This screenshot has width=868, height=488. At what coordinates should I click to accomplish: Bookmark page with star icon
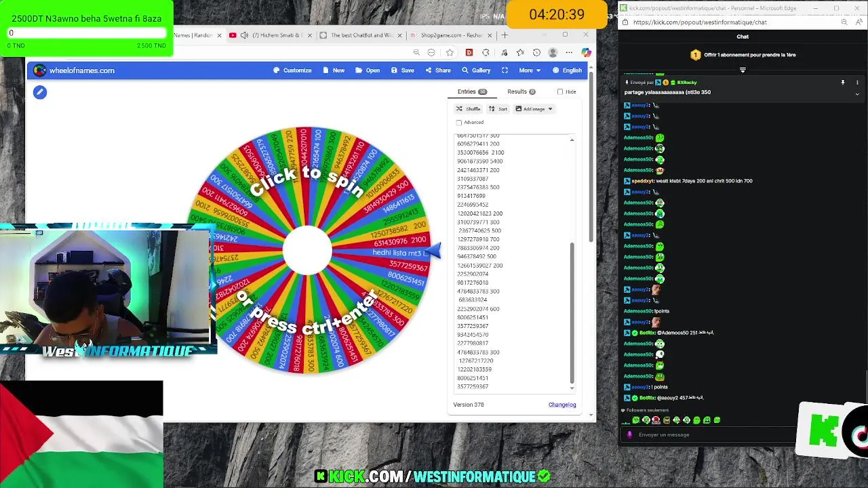450,53
